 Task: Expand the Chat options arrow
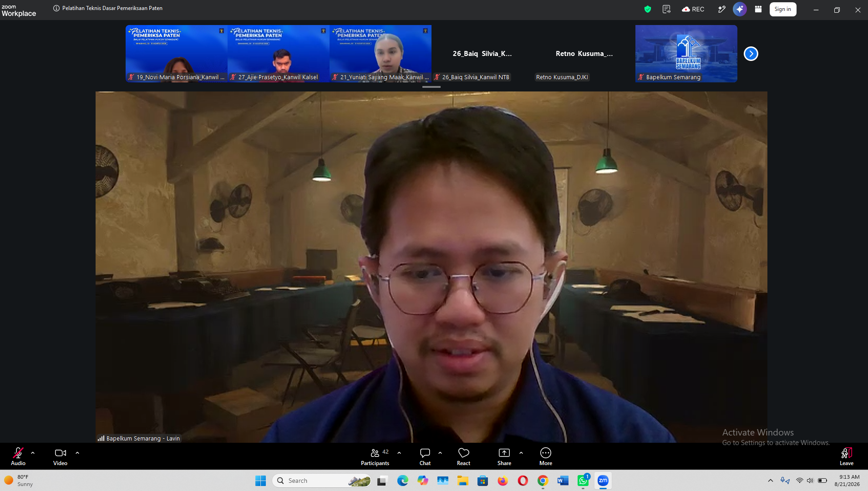tap(440, 453)
